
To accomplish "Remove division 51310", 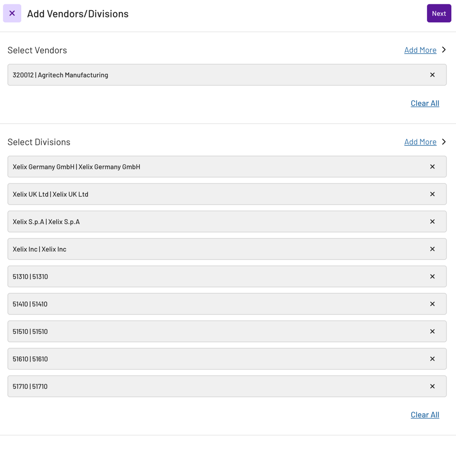I will point(432,277).
